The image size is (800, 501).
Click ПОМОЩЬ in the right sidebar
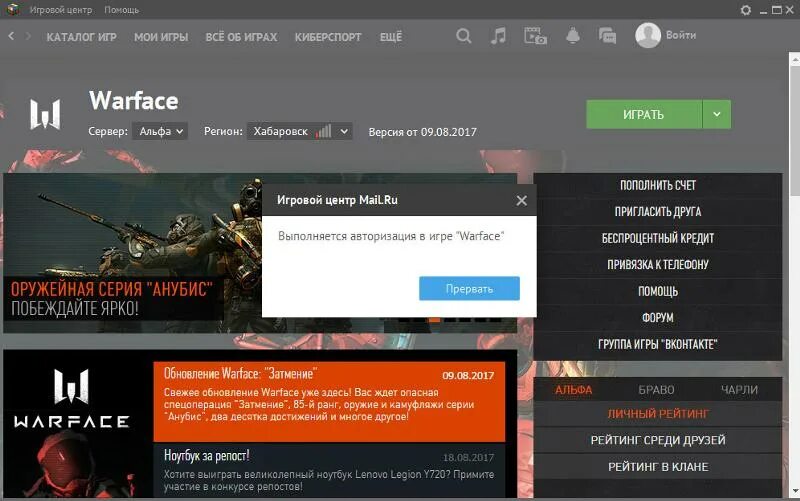[x=658, y=291]
